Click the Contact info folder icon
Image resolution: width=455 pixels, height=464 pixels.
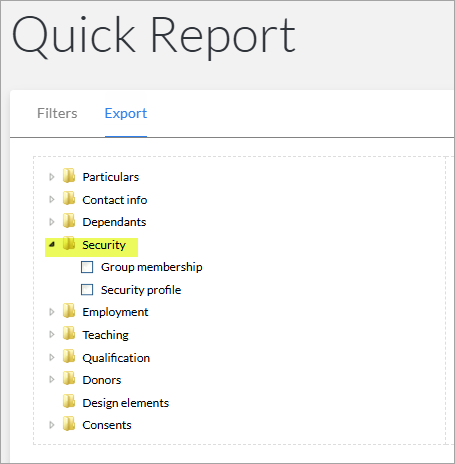[x=69, y=198]
